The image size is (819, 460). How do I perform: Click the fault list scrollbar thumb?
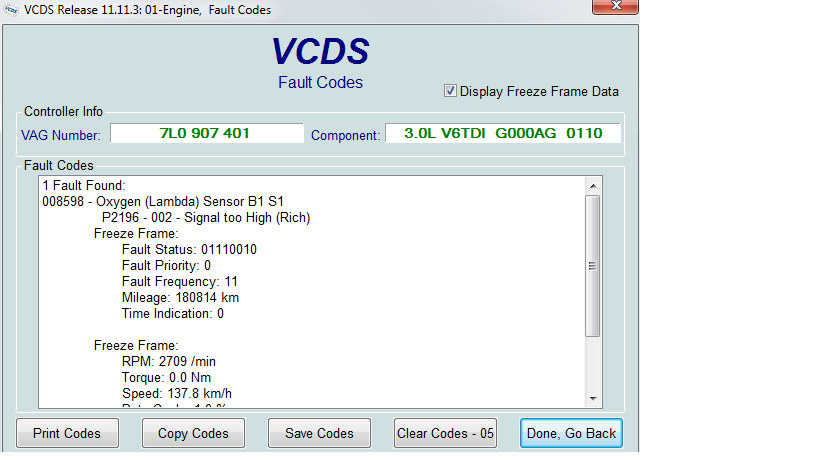[592, 265]
